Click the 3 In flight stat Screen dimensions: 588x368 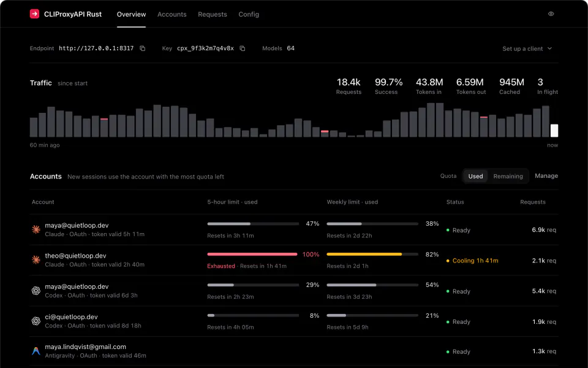coord(548,86)
